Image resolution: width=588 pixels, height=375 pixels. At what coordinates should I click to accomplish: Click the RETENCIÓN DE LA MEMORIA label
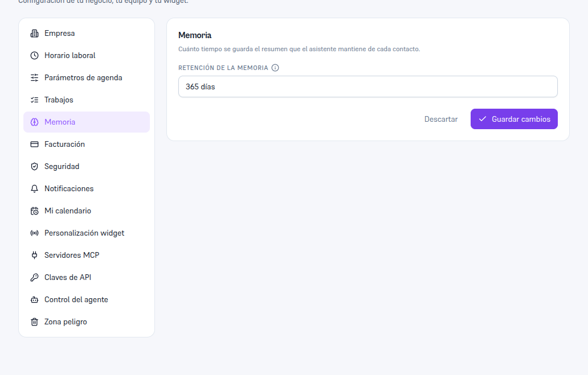[x=223, y=68]
